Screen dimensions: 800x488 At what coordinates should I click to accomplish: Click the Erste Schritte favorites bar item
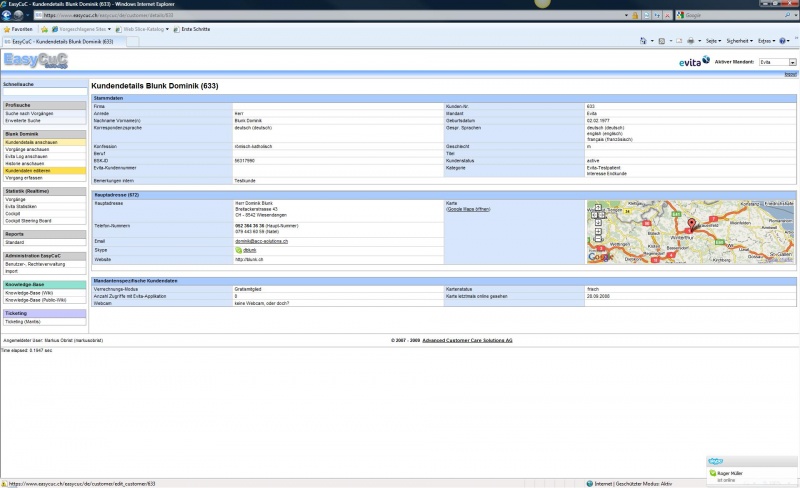point(191,29)
